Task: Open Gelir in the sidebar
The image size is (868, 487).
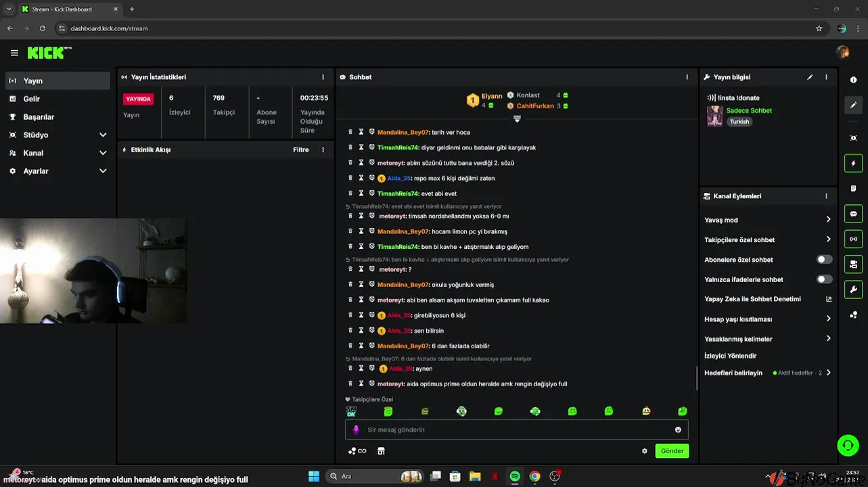Action: click(58, 99)
